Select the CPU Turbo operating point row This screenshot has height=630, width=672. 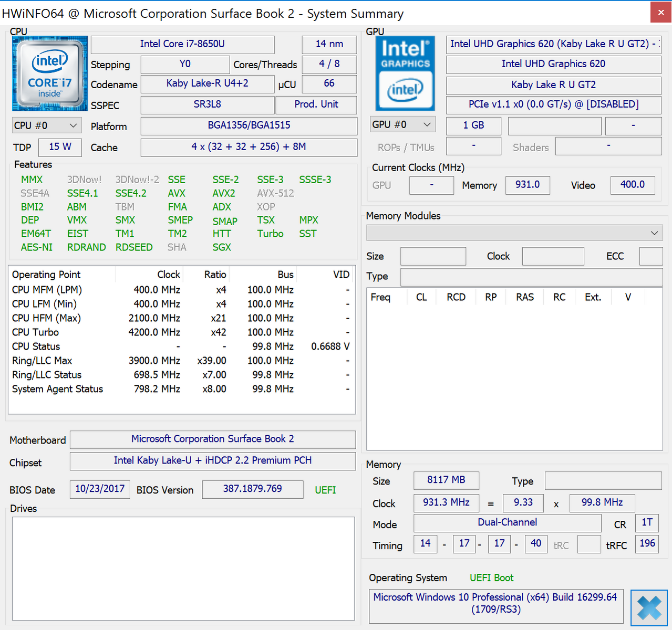[x=35, y=332]
